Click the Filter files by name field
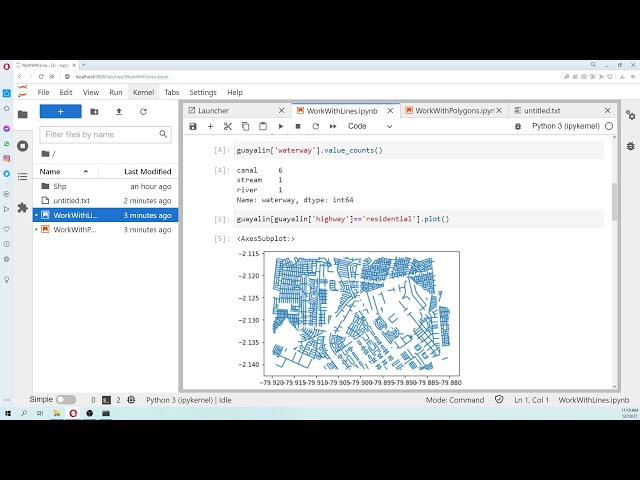Viewport: 640px width, 480px height. tap(105, 134)
